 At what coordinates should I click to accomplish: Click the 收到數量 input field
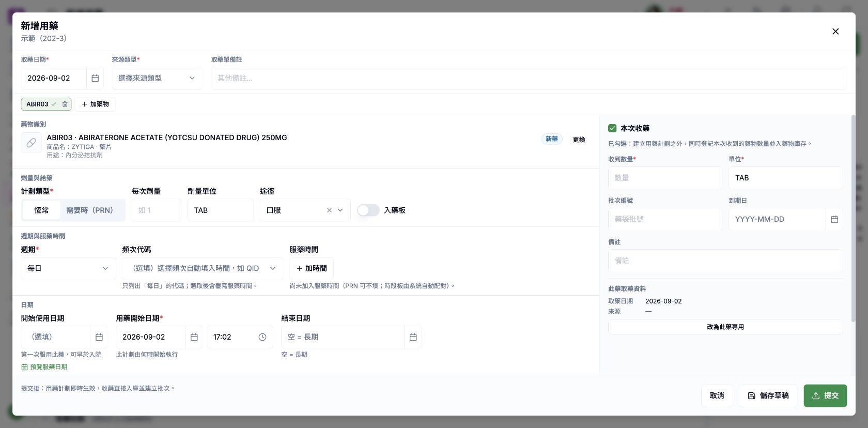tap(665, 178)
